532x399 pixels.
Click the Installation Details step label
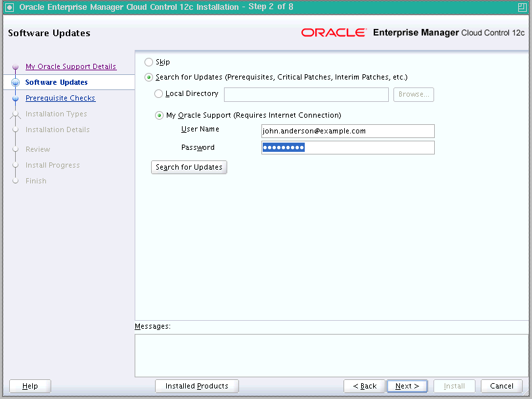(57, 129)
